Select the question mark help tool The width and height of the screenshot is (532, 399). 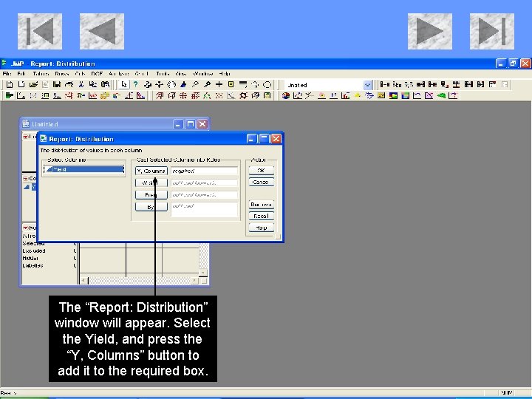135,84
